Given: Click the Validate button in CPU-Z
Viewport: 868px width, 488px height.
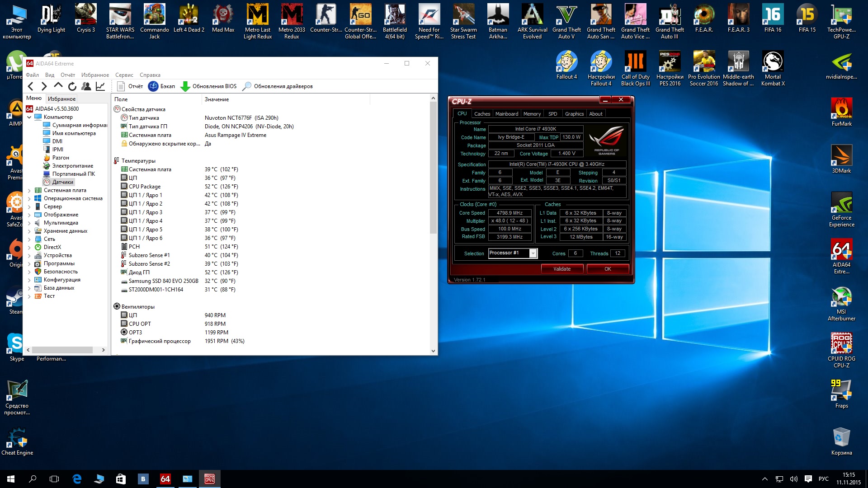Looking at the screenshot, I should [x=562, y=269].
